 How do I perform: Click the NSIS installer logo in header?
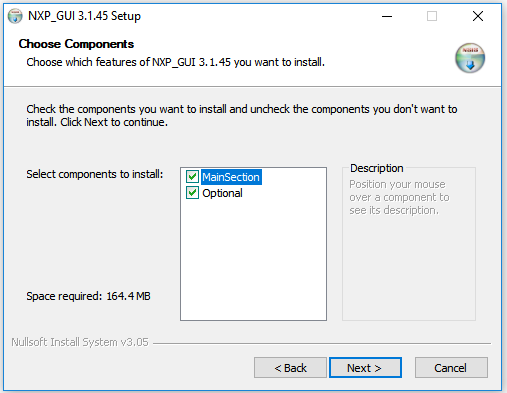470,58
